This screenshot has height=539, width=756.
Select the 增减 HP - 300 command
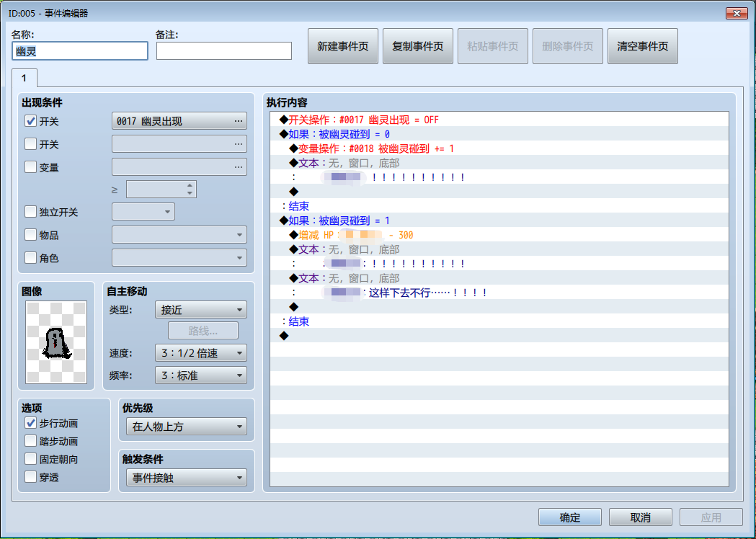click(x=499, y=235)
